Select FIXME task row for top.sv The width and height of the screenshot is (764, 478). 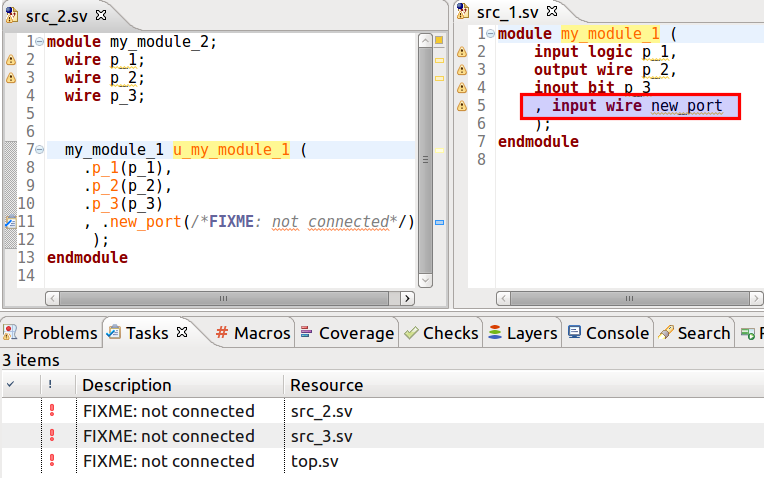coord(382,460)
